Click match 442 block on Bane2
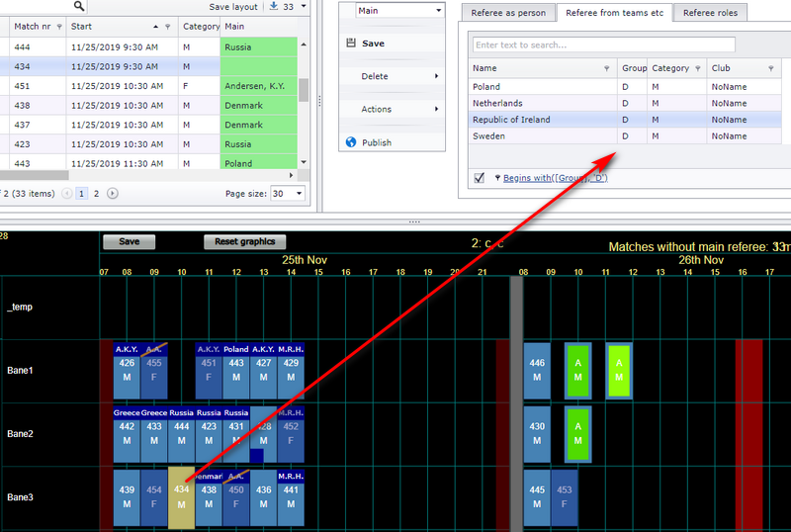Viewport: 791px width, 532px height. point(127,434)
